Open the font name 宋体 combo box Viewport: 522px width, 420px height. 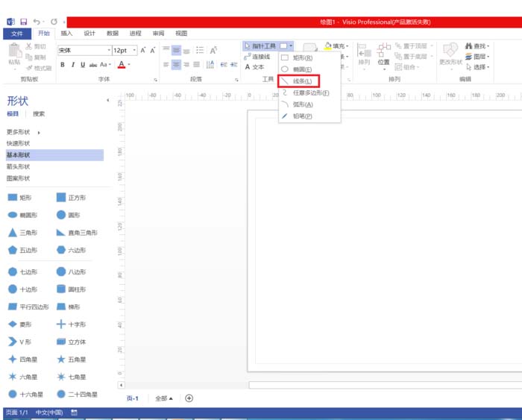point(84,50)
